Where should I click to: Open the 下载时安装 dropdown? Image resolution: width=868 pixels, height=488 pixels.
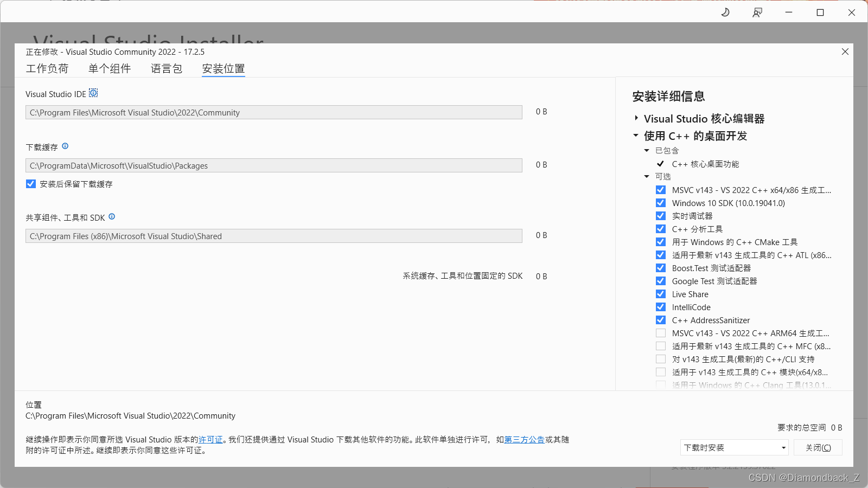click(x=734, y=447)
